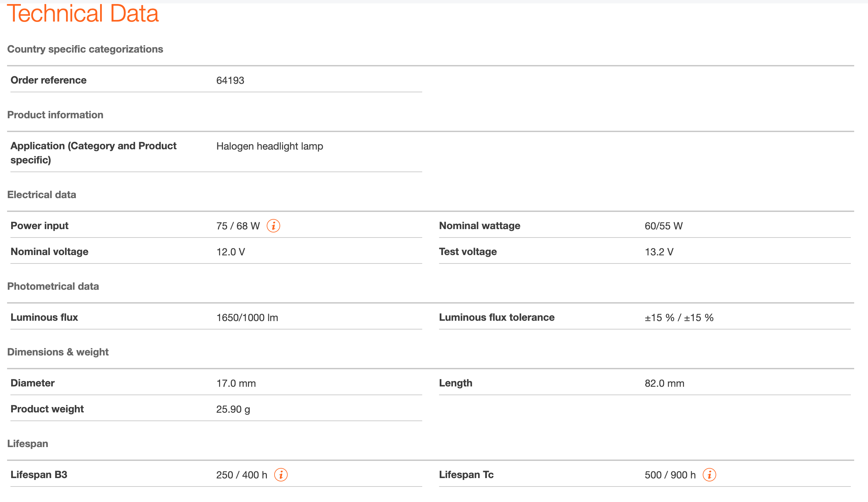Screen dimensions: 868x502
Task: Select the Test voltage label
Action: [x=468, y=252]
